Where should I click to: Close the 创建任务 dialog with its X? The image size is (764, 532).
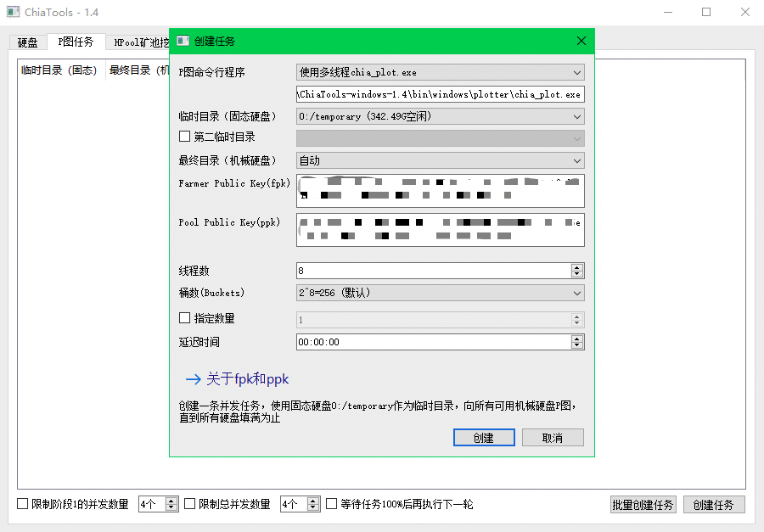click(581, 41)
